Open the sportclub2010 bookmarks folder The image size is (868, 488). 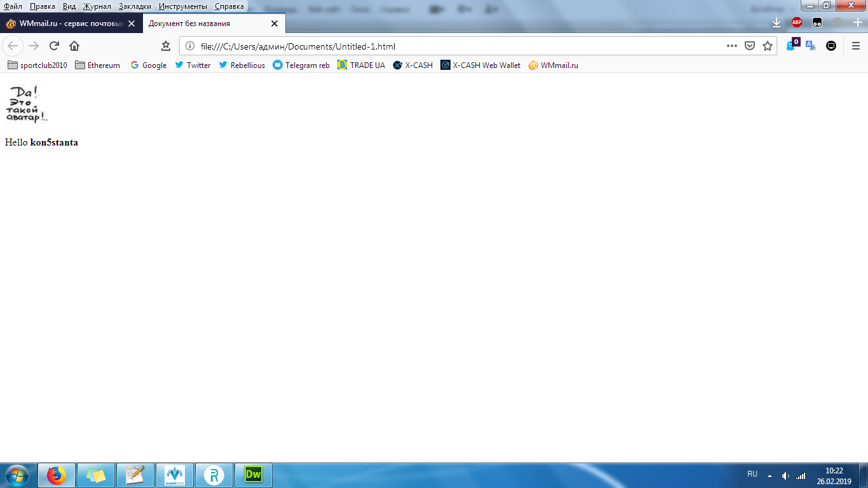point(37,65)
